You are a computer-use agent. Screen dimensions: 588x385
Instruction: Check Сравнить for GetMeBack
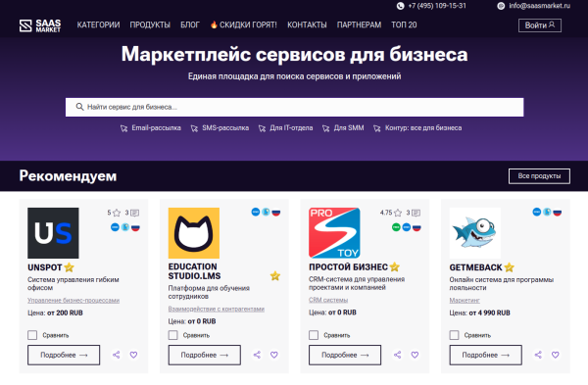click(454, 335)
